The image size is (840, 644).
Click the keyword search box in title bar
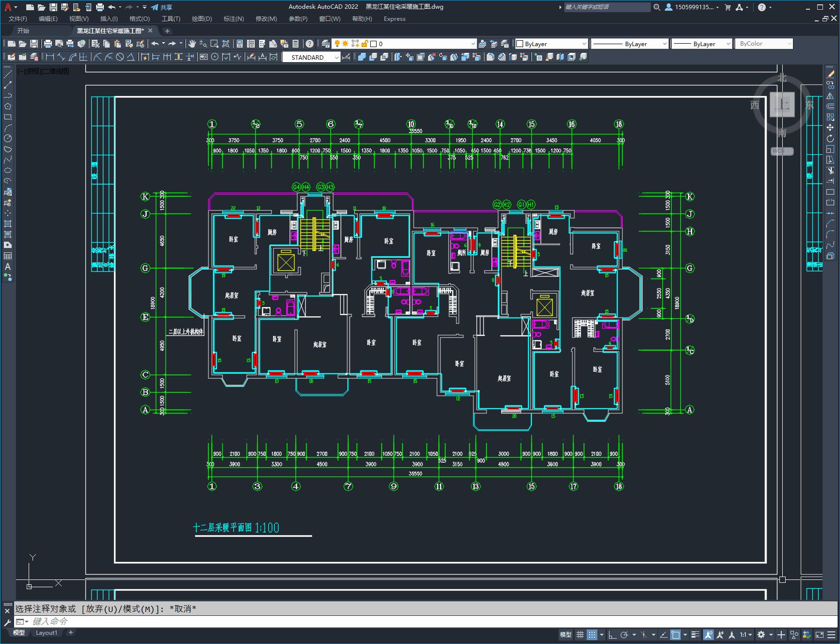tap(607, 7)
